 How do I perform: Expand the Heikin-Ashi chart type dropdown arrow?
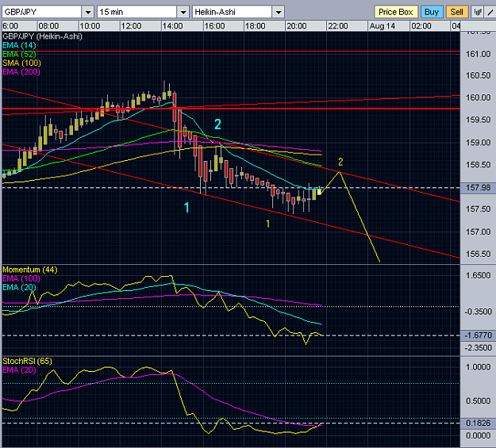click(x=279, y=12)
